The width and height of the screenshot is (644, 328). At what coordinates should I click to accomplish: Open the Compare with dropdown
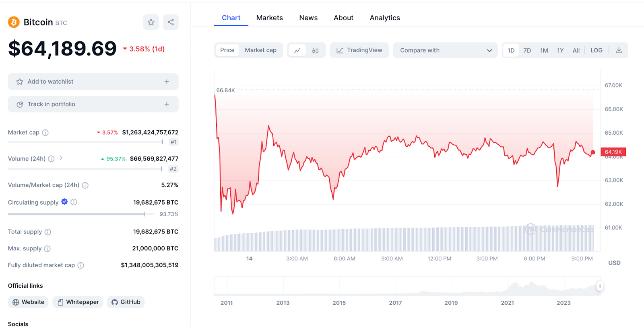click(446, 50)
